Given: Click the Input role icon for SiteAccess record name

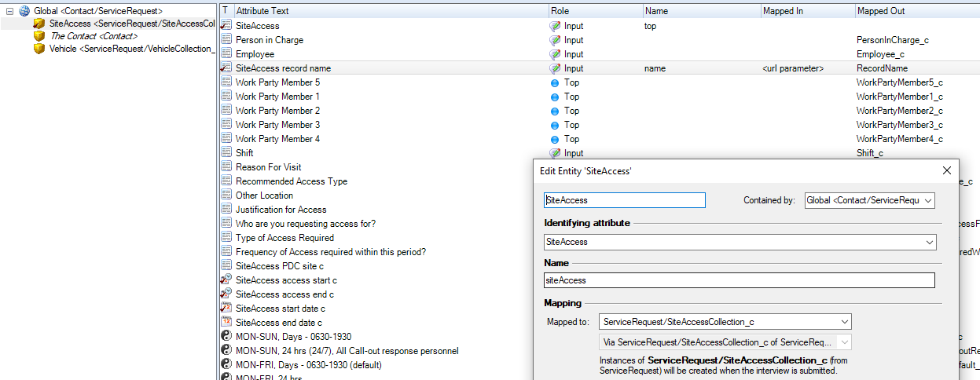Looking at the screenshot, I should coord(555,68).
